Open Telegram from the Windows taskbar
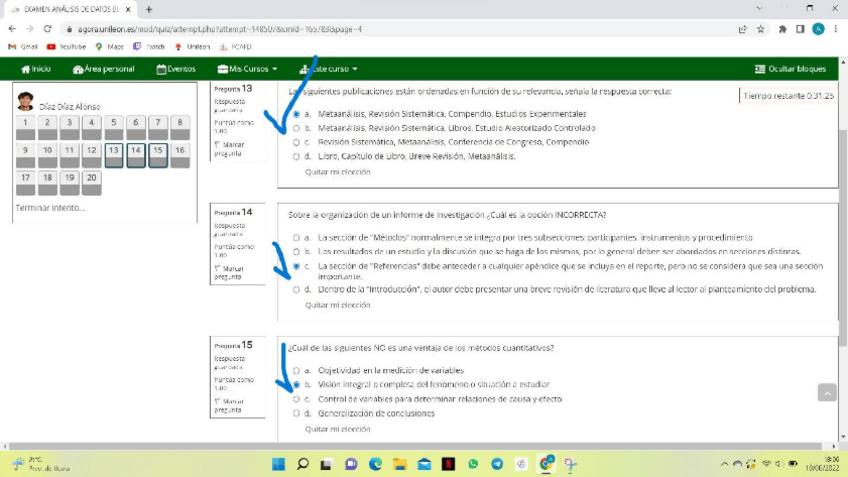This screenshot has width=848, height=477. (x=497, y=464)
